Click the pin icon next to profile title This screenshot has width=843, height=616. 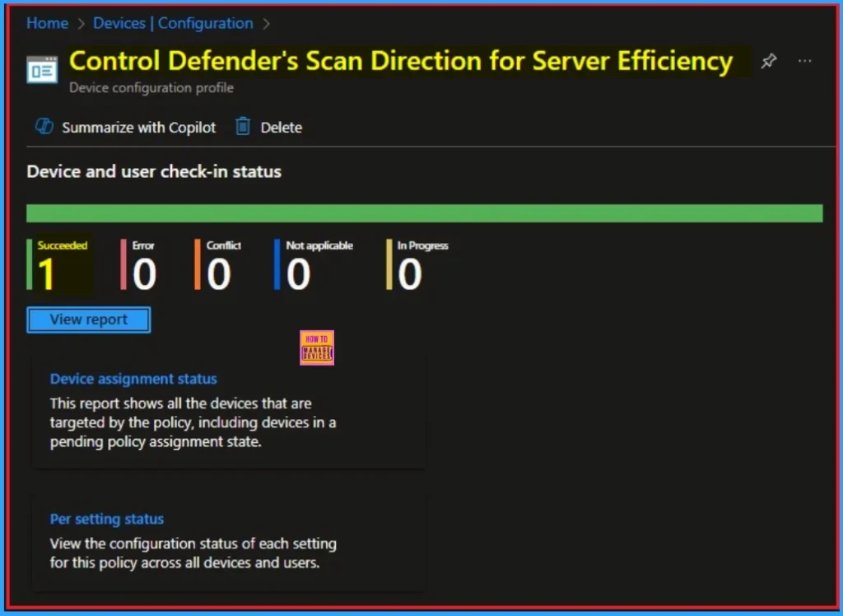click(768, 60)
